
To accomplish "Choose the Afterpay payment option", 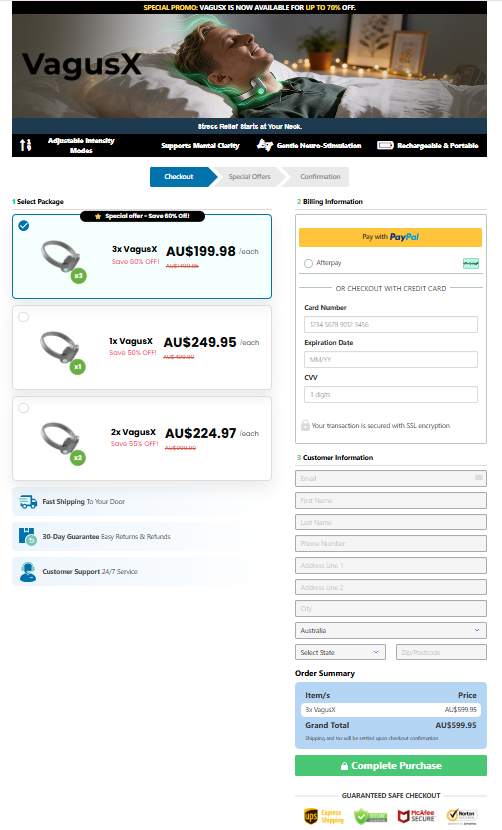I will tap(308, 263).
